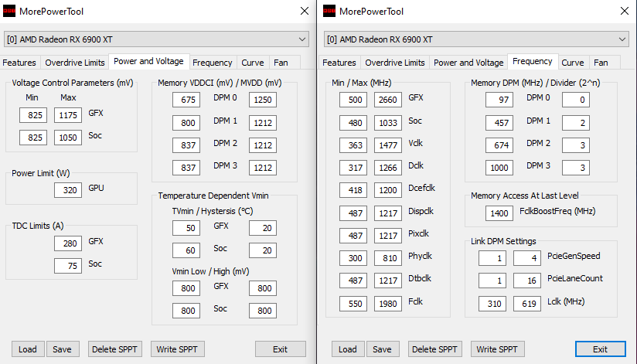Click Delete SPPT in left window

pos(114,349)
